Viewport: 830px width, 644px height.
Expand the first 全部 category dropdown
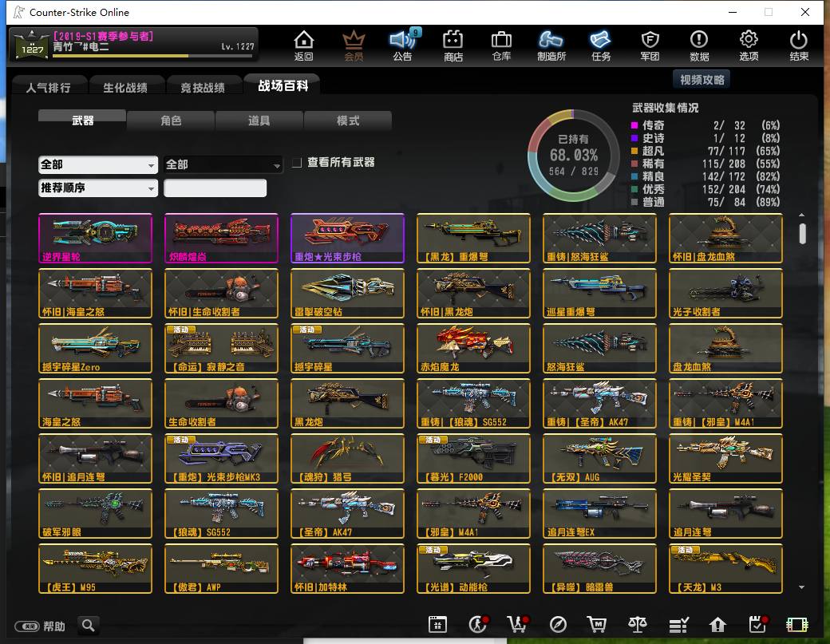[x=98, y=164]
